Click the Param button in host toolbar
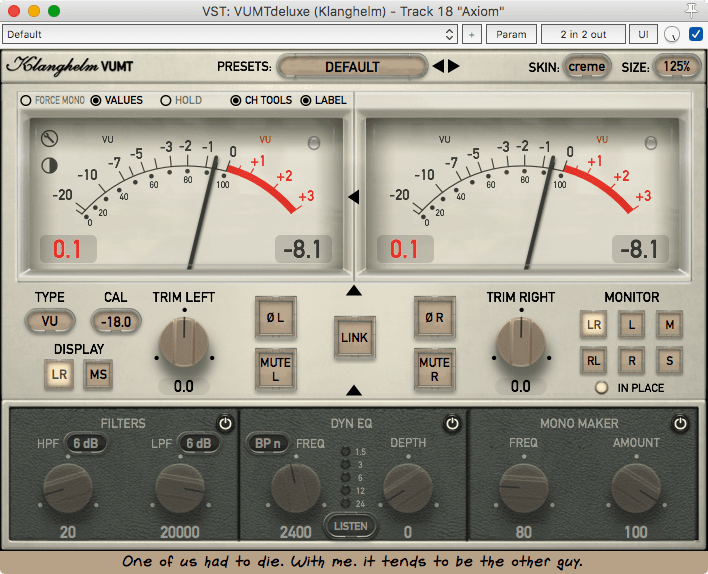The width and height of the screenshot is (708, 574). (x=511, y=34)
